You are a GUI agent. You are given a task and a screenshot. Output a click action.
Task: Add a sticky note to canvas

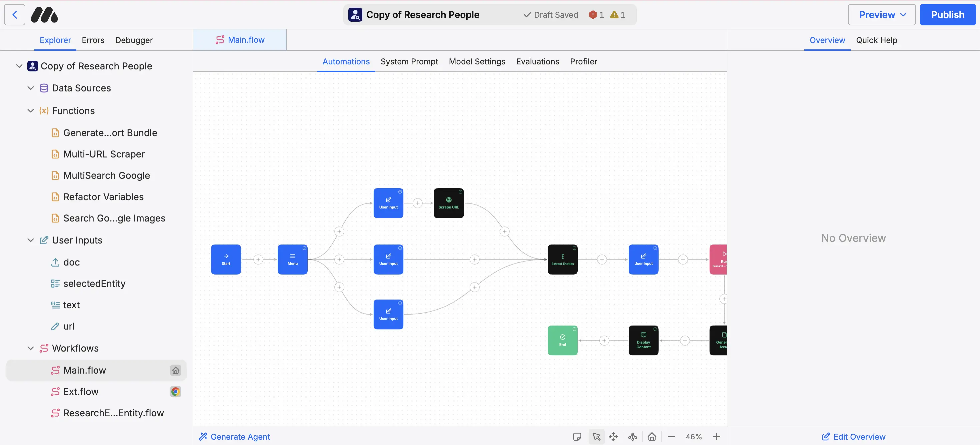coord(577,437)
